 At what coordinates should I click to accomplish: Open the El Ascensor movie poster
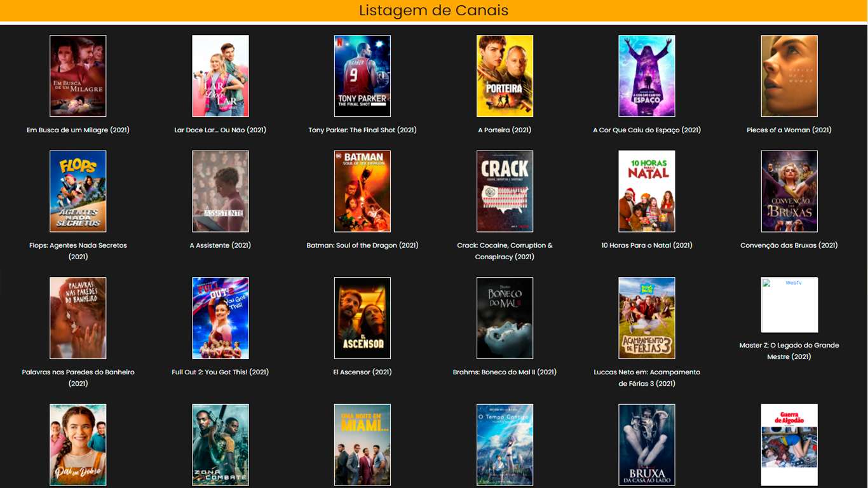click(x=362, y=318)
